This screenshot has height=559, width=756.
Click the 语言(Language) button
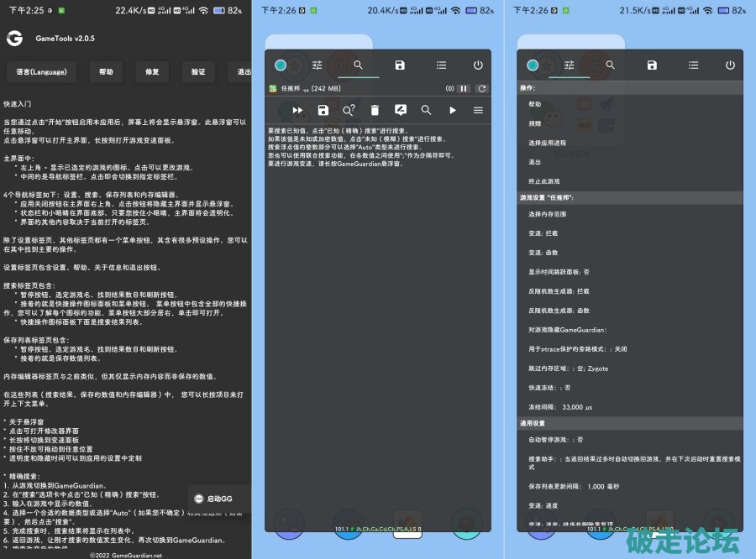point(41,72)
